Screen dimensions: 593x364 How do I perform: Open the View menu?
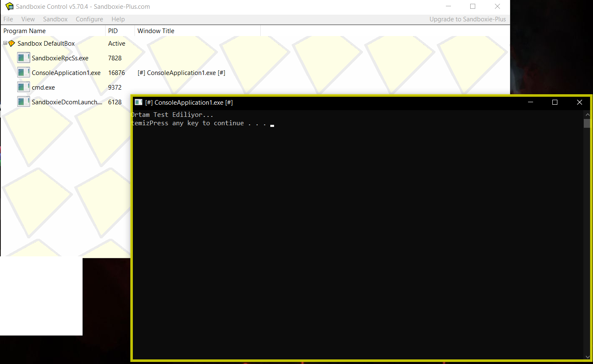28,19
